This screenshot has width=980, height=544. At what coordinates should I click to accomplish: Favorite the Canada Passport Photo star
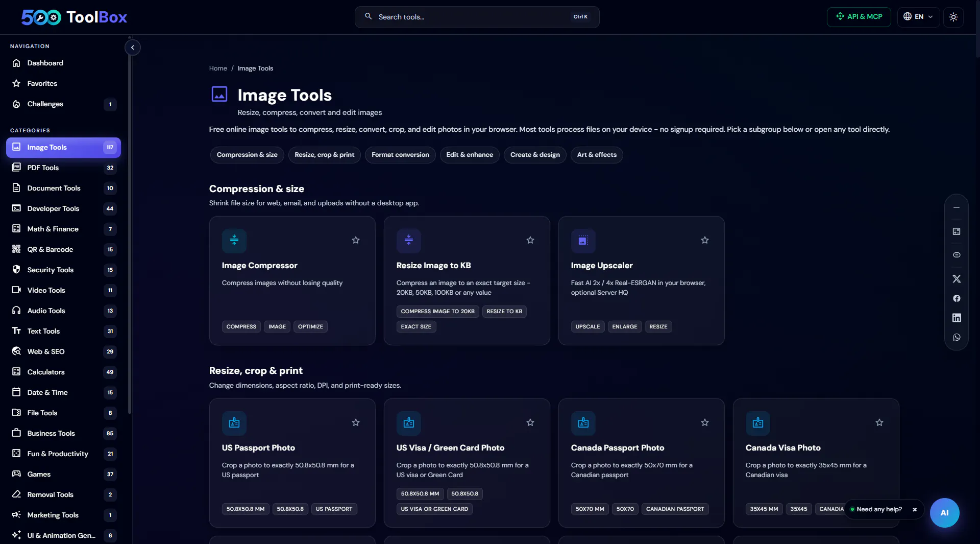click(x=705, y=422)
